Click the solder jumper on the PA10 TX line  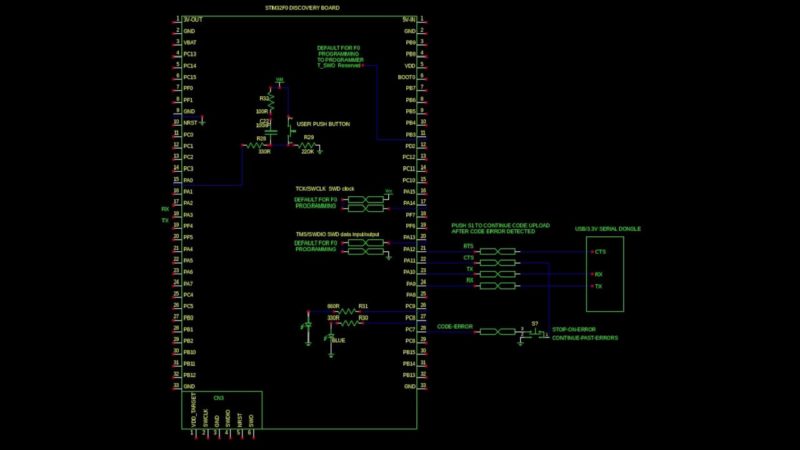point(497,274)
